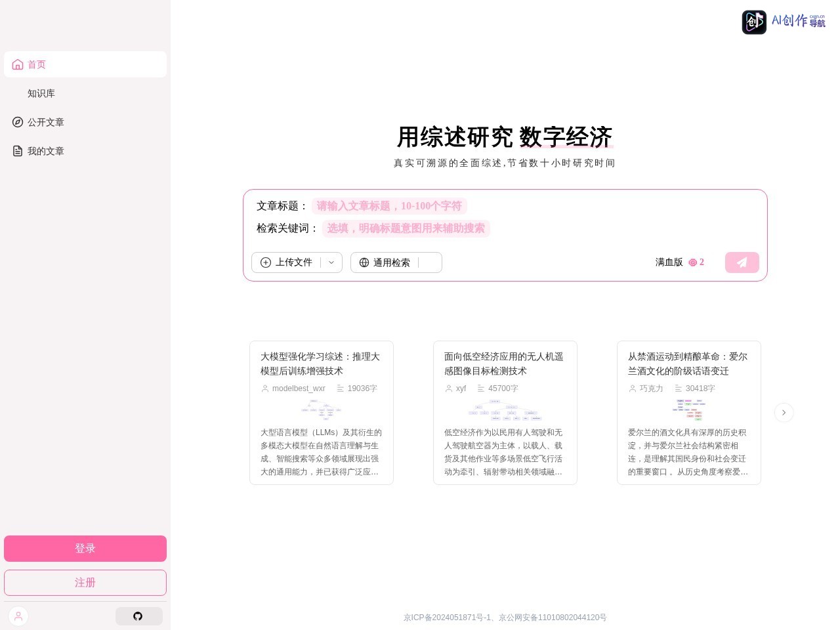Click the user avatar icon
This screenshot has height=630, width=840.
(18, 616)
